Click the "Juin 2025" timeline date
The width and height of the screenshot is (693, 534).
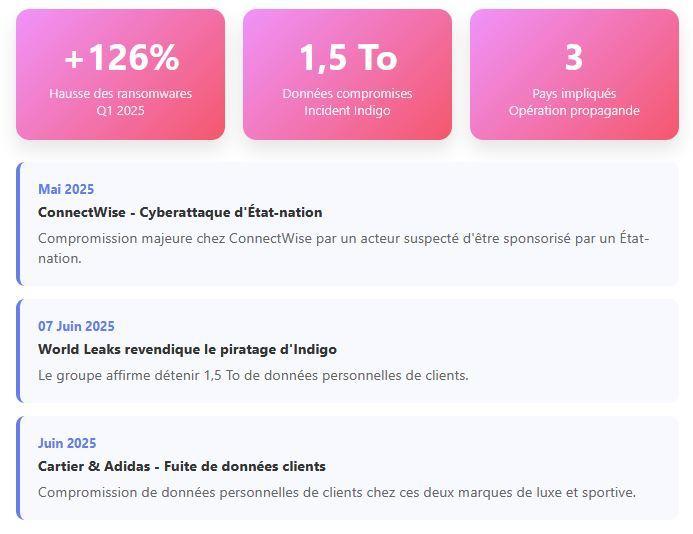pyautogui.click(x=67, y=443)
